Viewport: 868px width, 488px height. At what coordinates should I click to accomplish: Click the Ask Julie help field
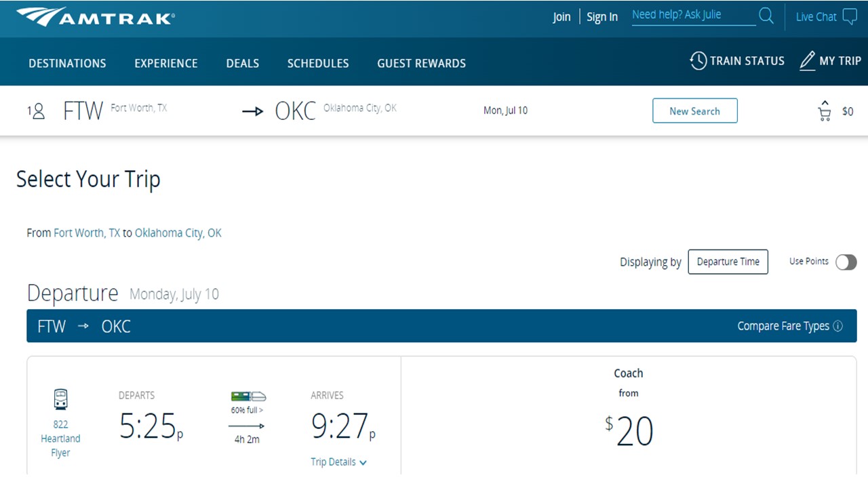click(x=693, y=16)
